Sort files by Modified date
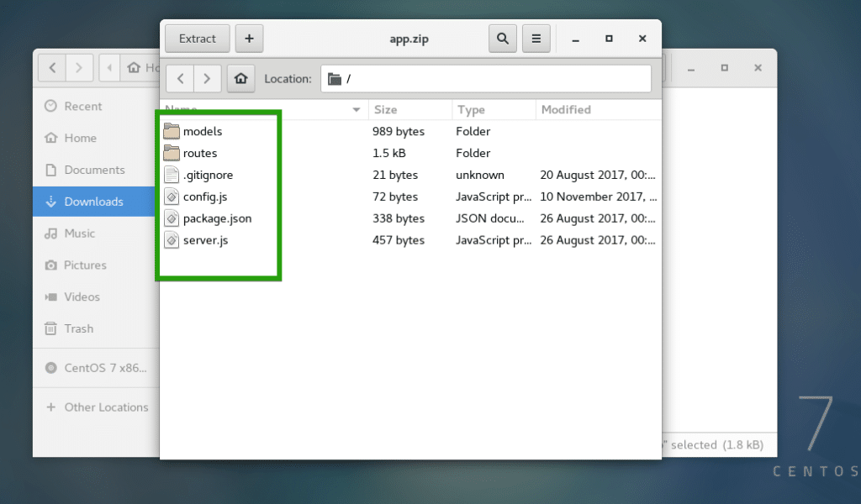861x504 pixels. (x=565, y=109)
